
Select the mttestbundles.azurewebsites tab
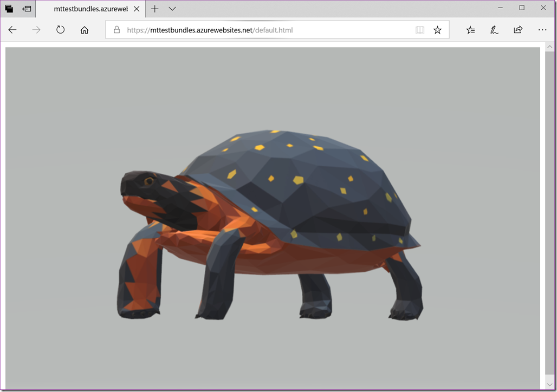point(90,9)
